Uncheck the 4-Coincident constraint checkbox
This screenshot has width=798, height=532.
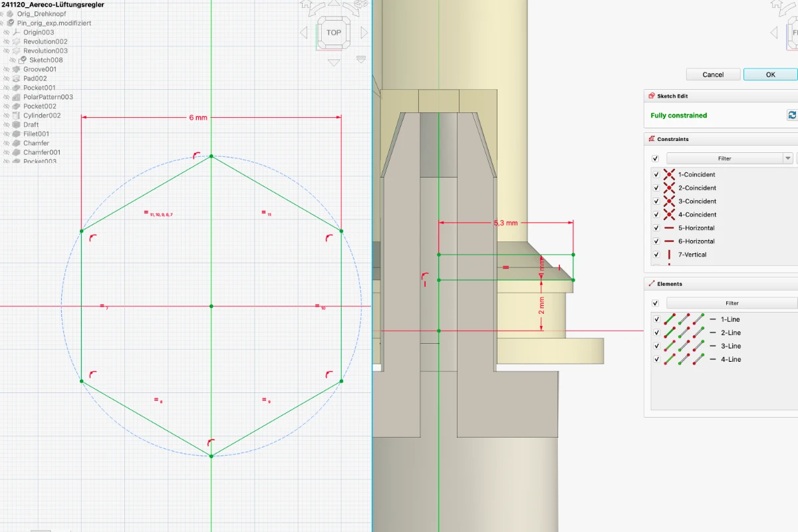656,214
